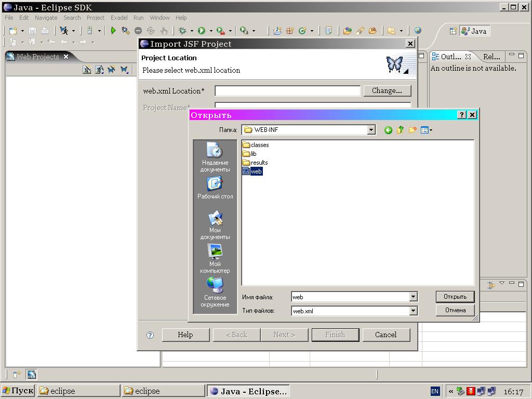
Task: Select the classes folder
Action: 256,145
